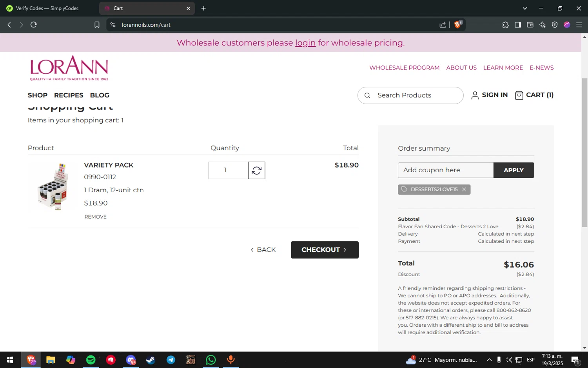Switch to Verify Codes SimplyCodes tab
Viewport: 588px width, 368px height.
coord(48,8)
